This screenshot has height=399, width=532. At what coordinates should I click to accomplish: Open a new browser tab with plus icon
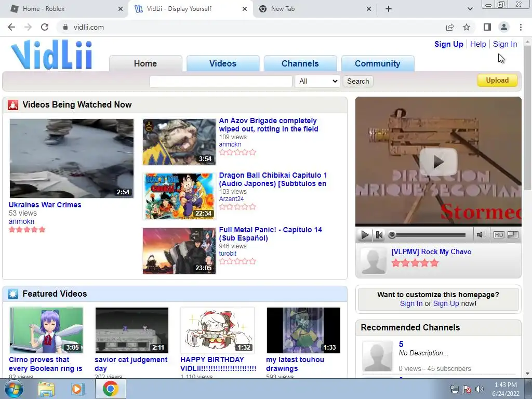[389, 9]
